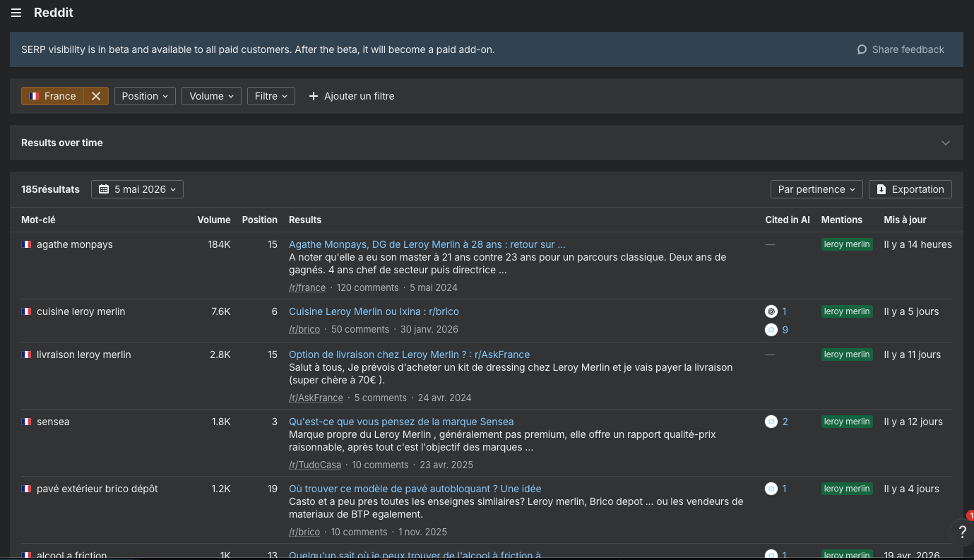Open Où trouver ce modèle de pavé link
The height and width of the screenshot is (560, 974).
pos(415,489)
